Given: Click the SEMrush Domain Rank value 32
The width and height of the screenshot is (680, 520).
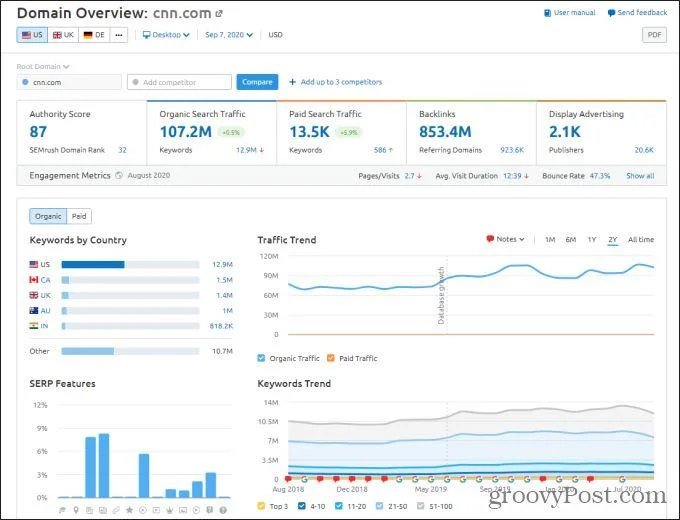Looking at the screenshot, I should 122,150.
